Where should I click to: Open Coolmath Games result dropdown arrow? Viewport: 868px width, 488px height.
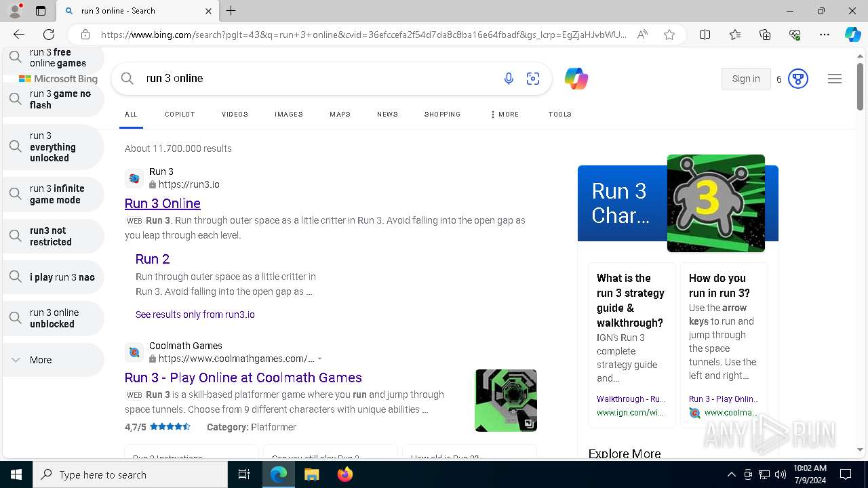[x=319, y=359]
